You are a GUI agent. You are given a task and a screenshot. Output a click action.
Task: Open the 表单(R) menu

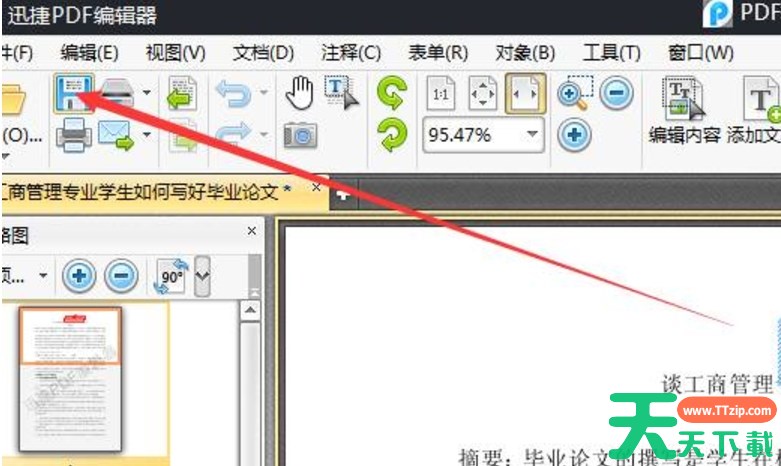tap(438, 52)
